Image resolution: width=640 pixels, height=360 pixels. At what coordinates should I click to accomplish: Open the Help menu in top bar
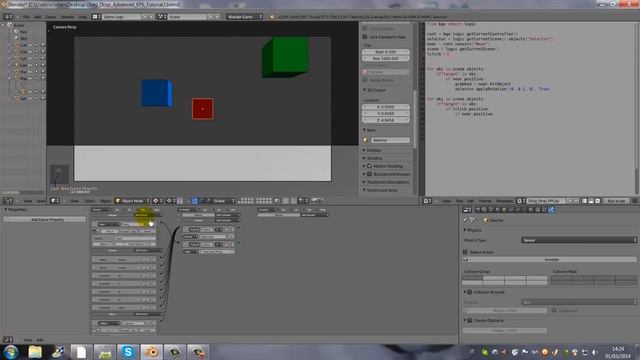click(x=82, y=17)
